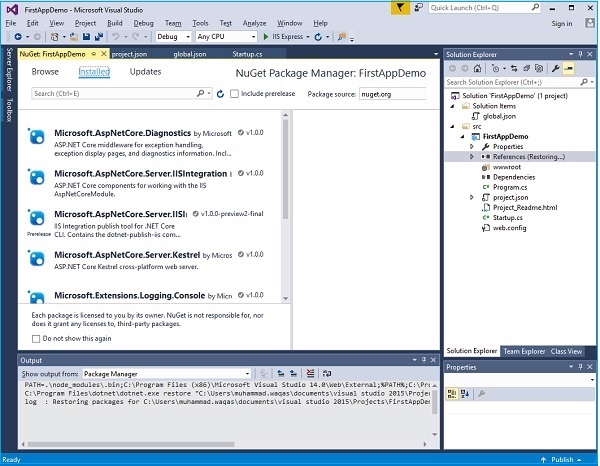This screenshot has height=466, width=600.
Task: Click the NuGet refresh icon beside search
Action: click(x=220, y=93)
